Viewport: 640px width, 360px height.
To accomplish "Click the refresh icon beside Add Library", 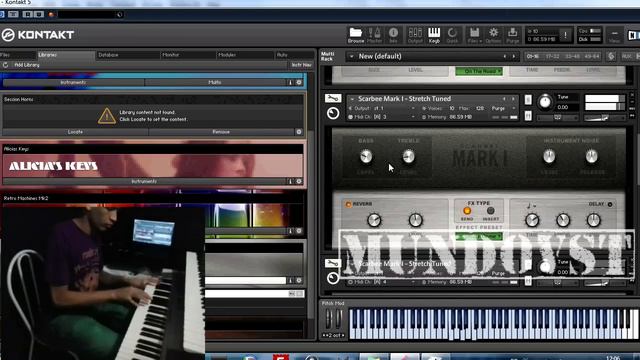I will point(5,65).
